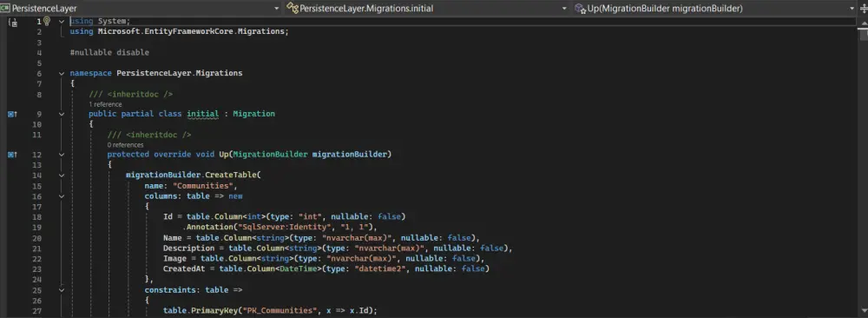Screen dimensions: 868x318
Task: Collapse the namespace block on line 6
Action: tap(62, 73)
